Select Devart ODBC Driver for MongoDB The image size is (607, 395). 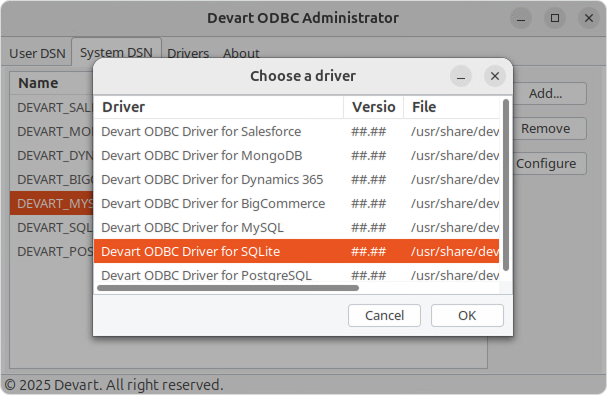[x=297, y=156]
